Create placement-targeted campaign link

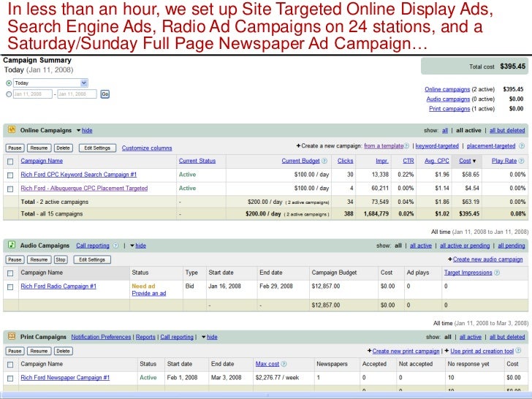(491, 146)
